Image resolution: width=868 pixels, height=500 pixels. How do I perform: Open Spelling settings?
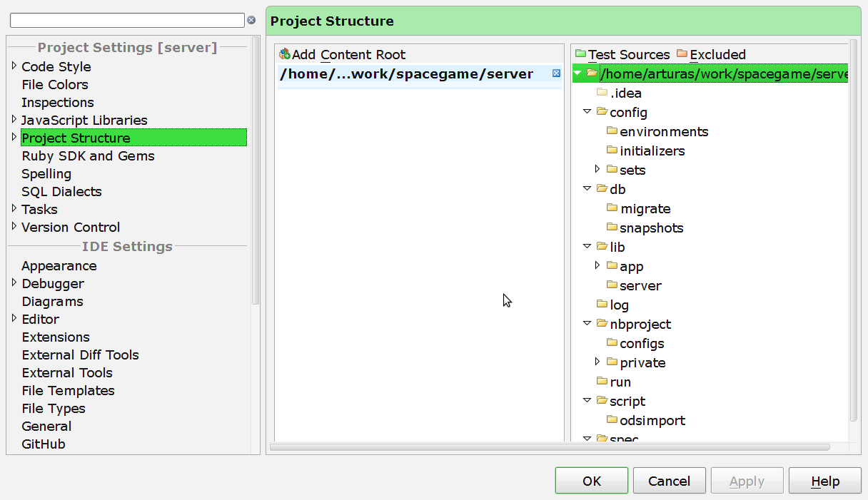[x=46, y=173]
